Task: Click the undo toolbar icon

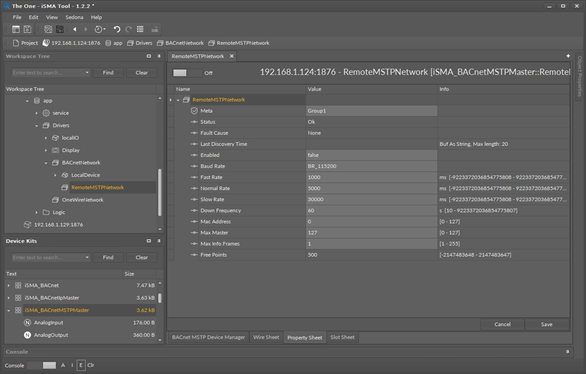Action: tap(117, 29)
